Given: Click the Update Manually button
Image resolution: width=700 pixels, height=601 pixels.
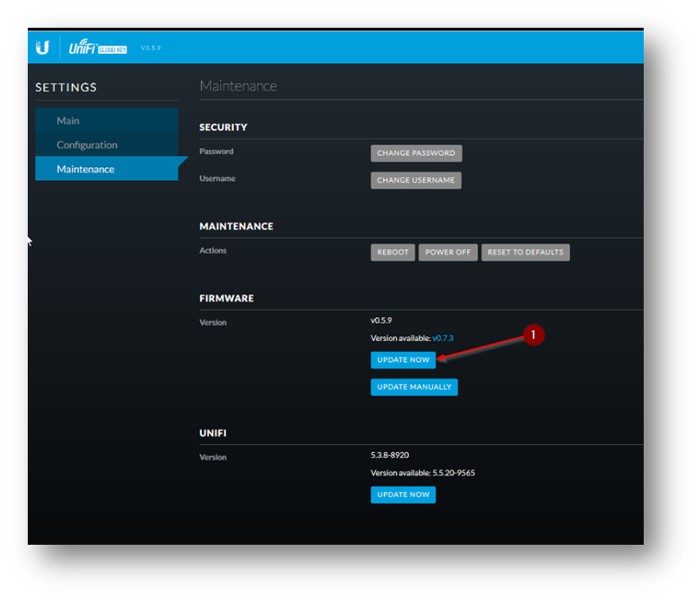Looking at the screenshot, I should pyautogui.click(x=414, y=387).
